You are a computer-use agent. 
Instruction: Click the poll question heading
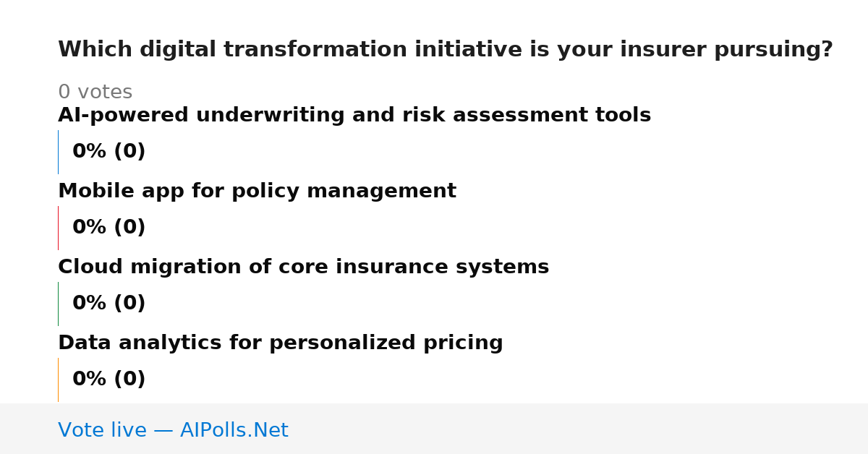[x=445, y=50]
